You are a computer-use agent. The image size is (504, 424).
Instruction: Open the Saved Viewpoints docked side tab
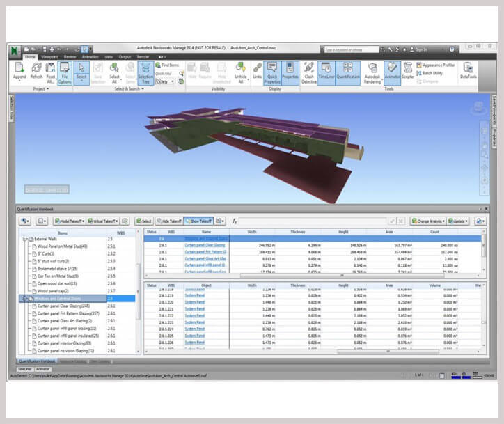coord(494,110)
